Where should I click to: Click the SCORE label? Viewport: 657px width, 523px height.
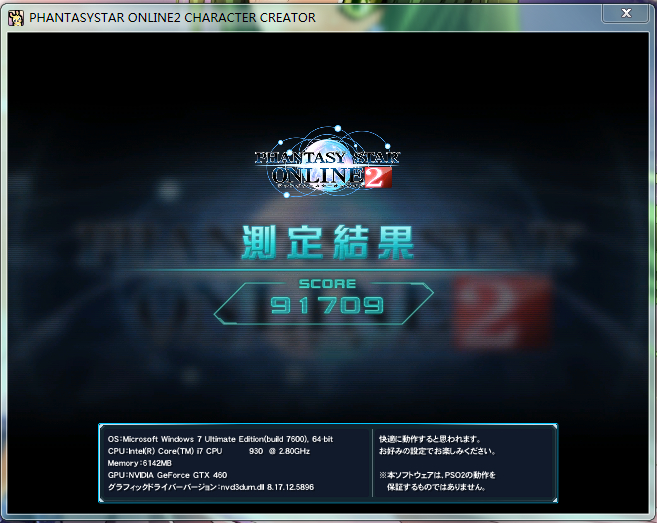[x=328, y=284]
